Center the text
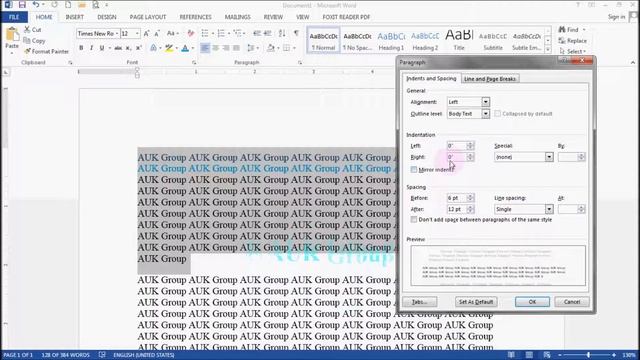This screenshot has width=640, height=360. tap(216, 48)
